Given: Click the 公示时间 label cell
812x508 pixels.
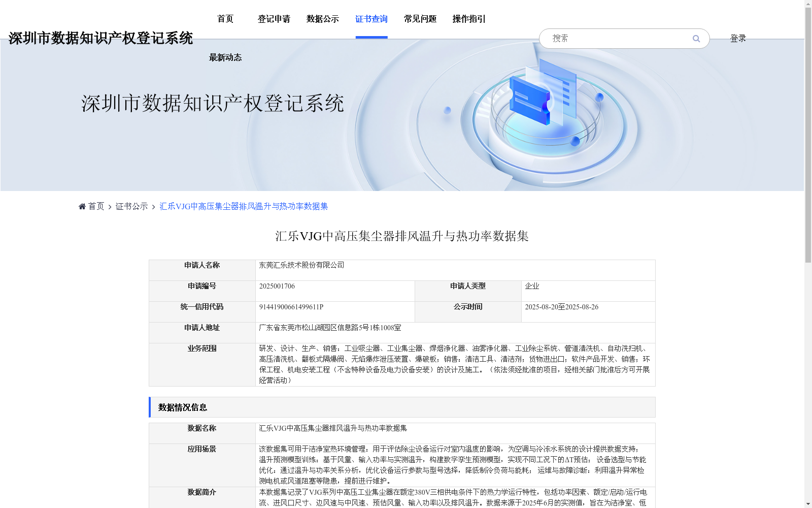Looking at the screenshot, I should tap(468, 312).
